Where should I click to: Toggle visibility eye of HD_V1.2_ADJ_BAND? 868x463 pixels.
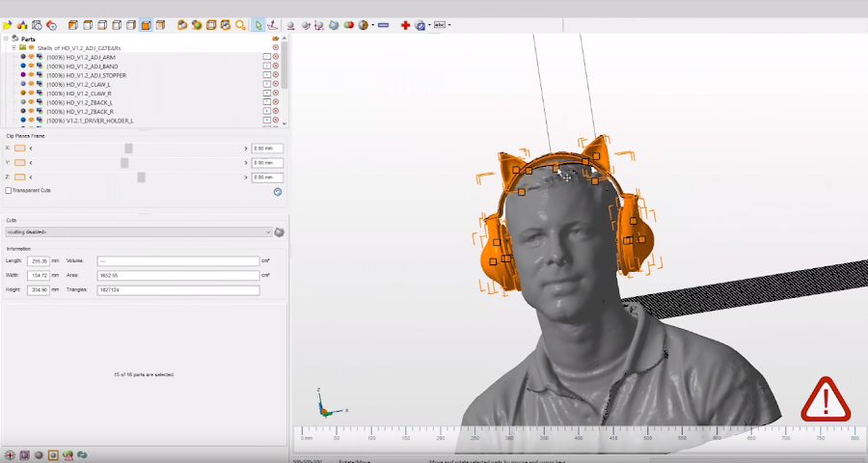coord(32,66)
